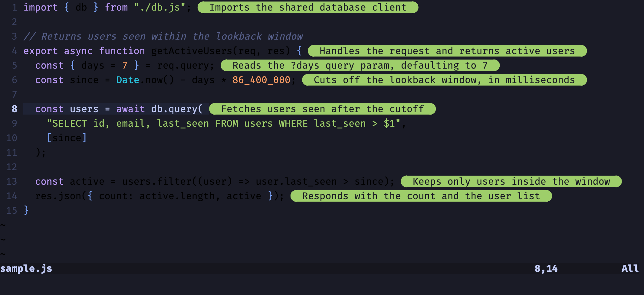Click 'Date' in the since assignment

pyautogui.click(x=128, y=80)
